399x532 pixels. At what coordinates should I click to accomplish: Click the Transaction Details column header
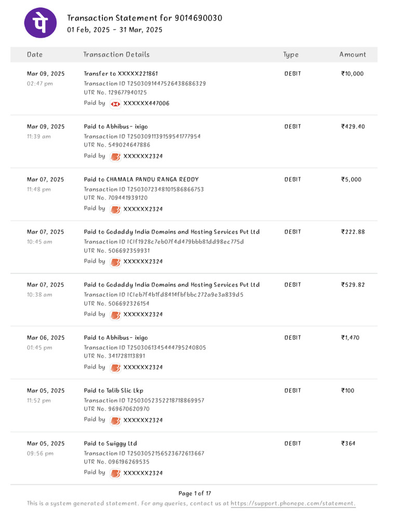[116, 55]
